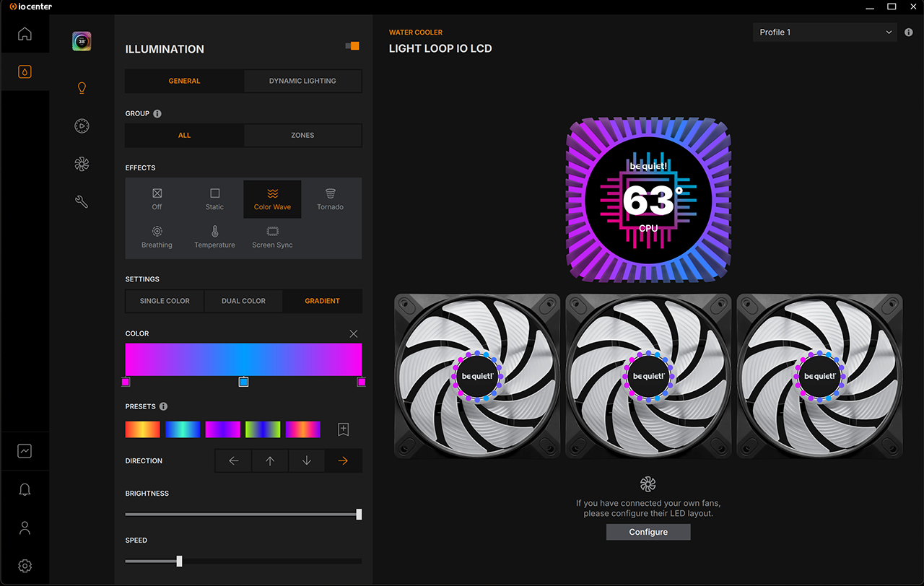Choose the Static lighting effect
Image resolution: width=924 pixels, height=586 pixels.
pyautogui.click(x=214, y=199)
